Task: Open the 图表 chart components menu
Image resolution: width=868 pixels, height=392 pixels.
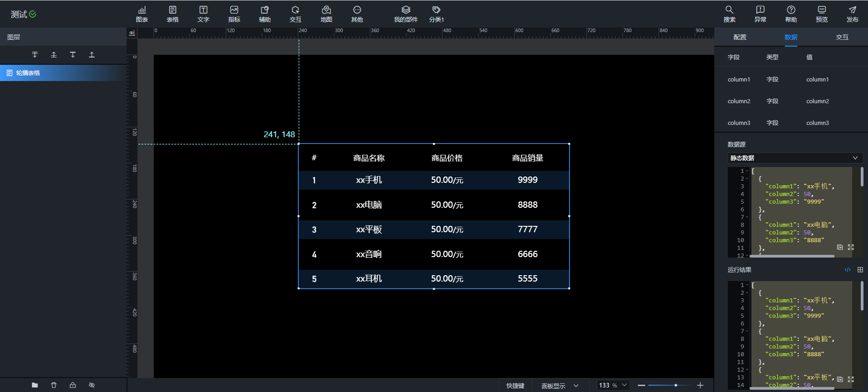Action: (x=142, y=14)
